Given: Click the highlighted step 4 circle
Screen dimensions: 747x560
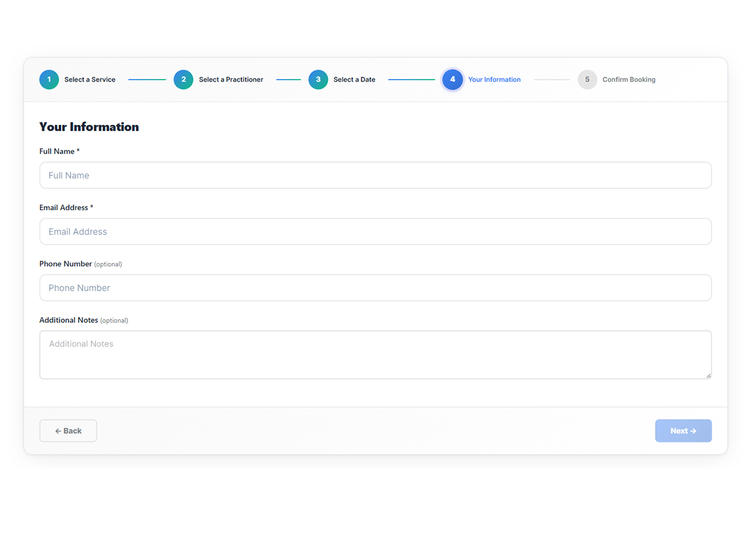Looking at the screenshot, I should [x=453, y=80].
